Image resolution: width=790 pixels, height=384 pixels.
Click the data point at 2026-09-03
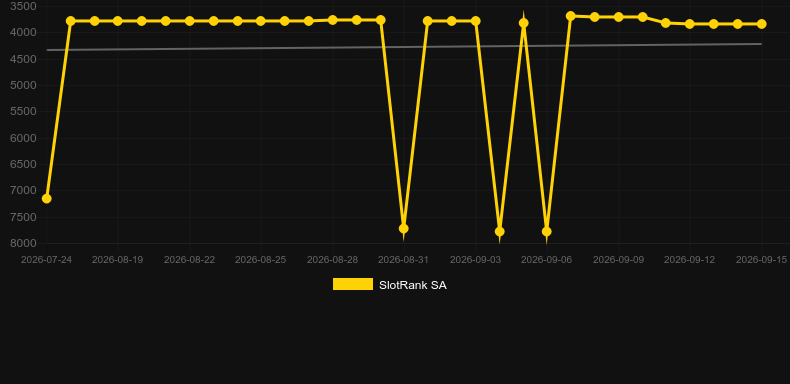coord(476,21)
